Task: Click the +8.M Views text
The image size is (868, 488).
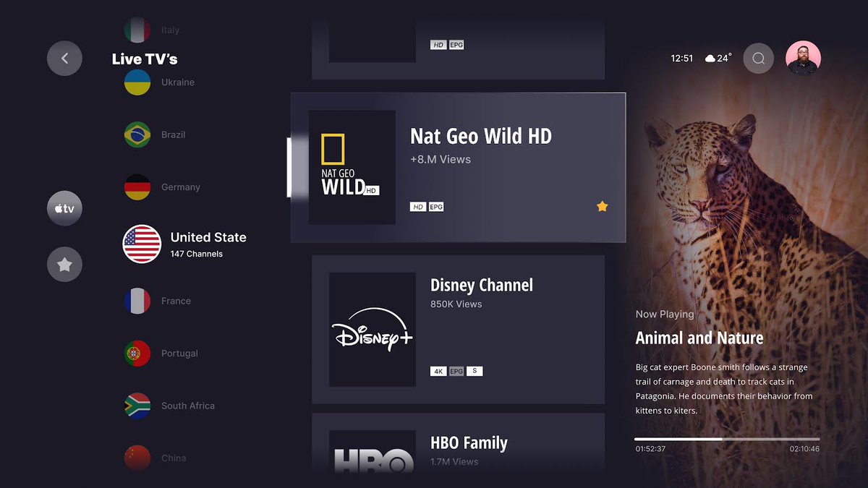Action: [x=441, y=159]
